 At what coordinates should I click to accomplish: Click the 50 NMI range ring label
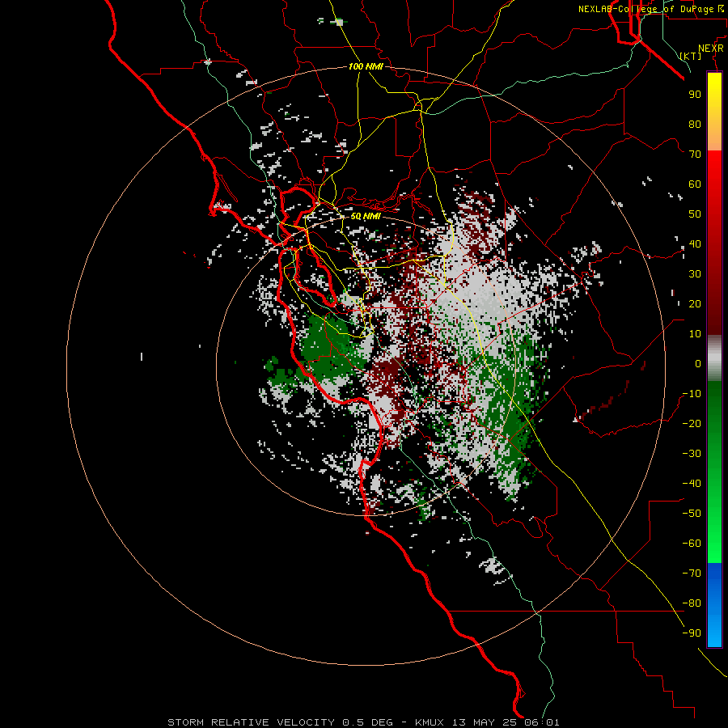[366, 216]
